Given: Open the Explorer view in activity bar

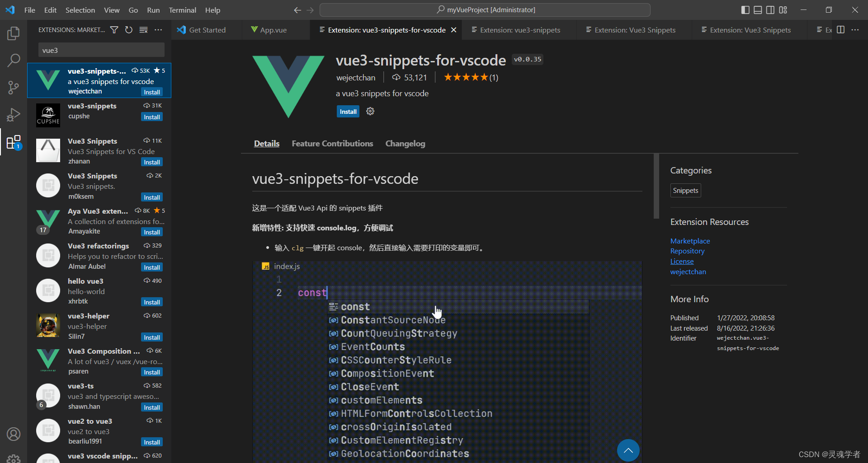Looking at the screenshot, I should [x=14, y=33].
